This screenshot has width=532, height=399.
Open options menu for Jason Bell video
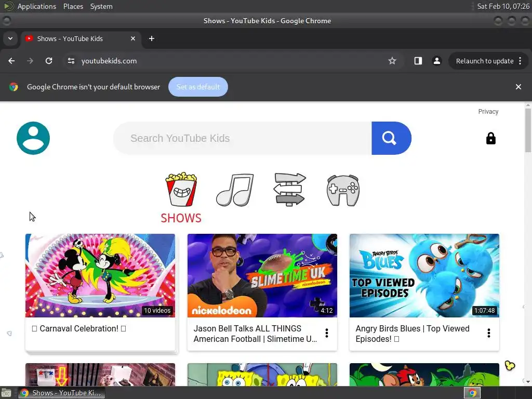[x=327, y=333]
